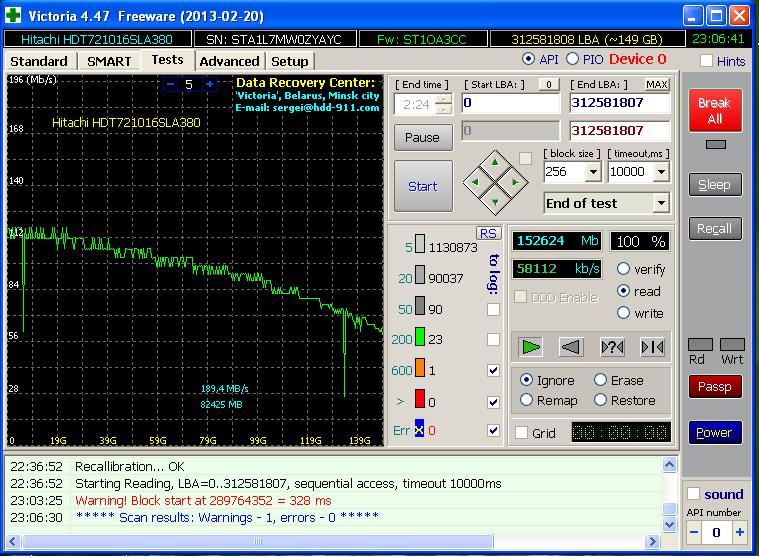Click the Passp button

(715, 387)
